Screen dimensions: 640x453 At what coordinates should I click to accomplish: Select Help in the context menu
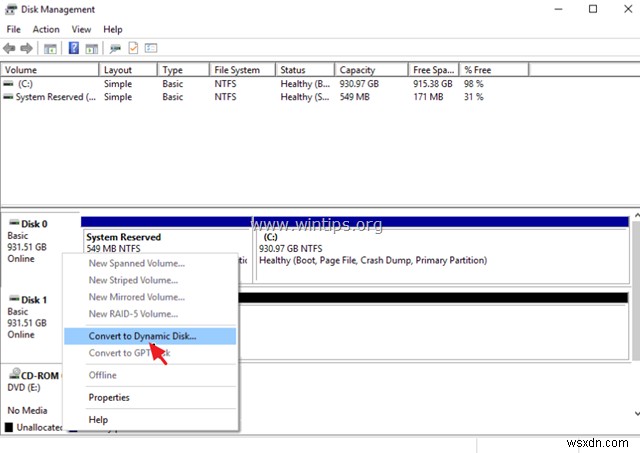(150, 420)
